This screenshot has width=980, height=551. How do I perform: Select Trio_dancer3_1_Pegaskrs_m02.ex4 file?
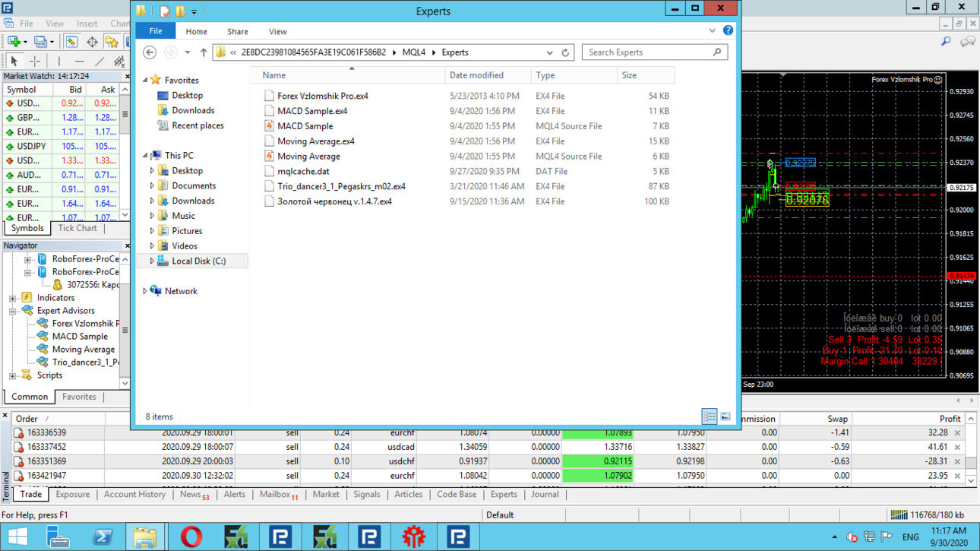point(341,186)
